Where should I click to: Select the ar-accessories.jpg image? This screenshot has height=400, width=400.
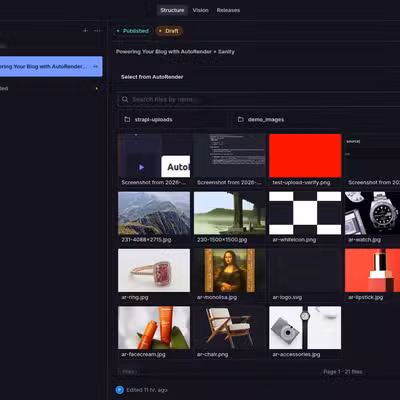(305, 328)
